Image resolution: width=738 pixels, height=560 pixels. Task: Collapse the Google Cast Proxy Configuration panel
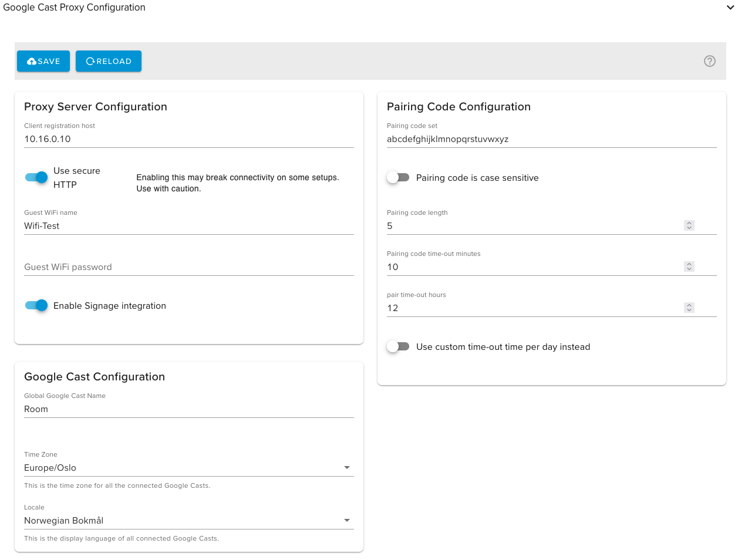point(730,8)
